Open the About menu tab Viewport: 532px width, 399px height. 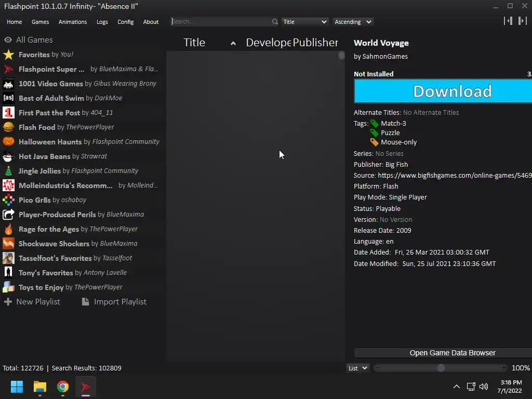tap(151, 22)
